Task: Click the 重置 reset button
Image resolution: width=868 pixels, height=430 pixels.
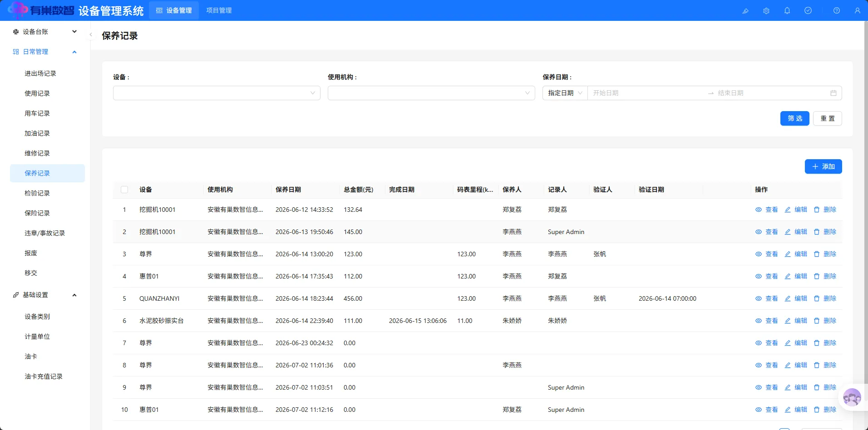Action: click(x=828, y=118)
